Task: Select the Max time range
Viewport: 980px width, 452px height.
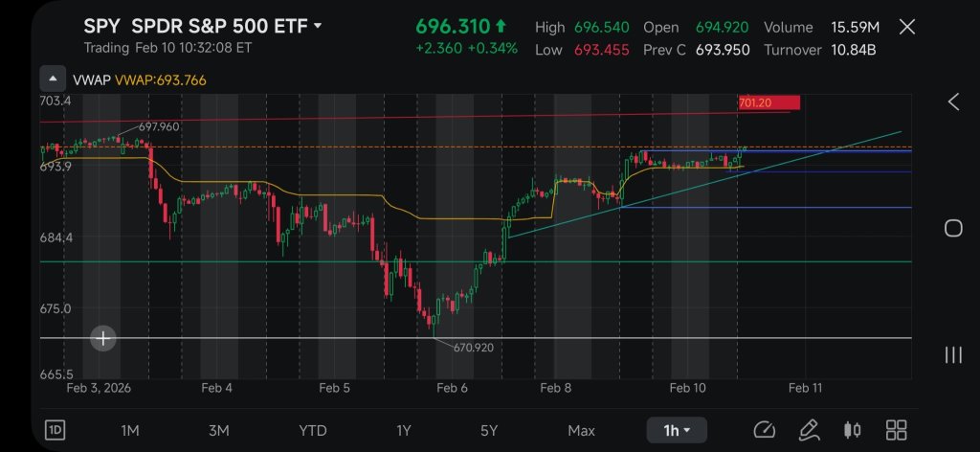Action: pos(581,431)
